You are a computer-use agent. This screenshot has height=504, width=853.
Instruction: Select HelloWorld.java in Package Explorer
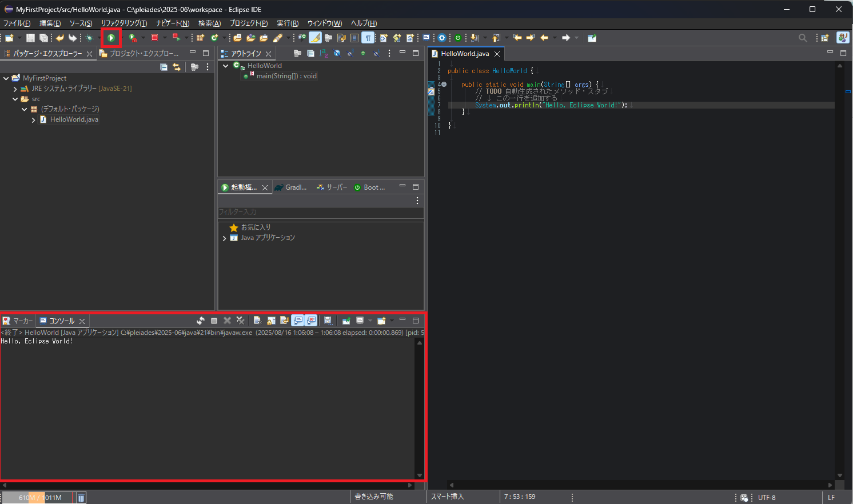[x=74, y=119]
